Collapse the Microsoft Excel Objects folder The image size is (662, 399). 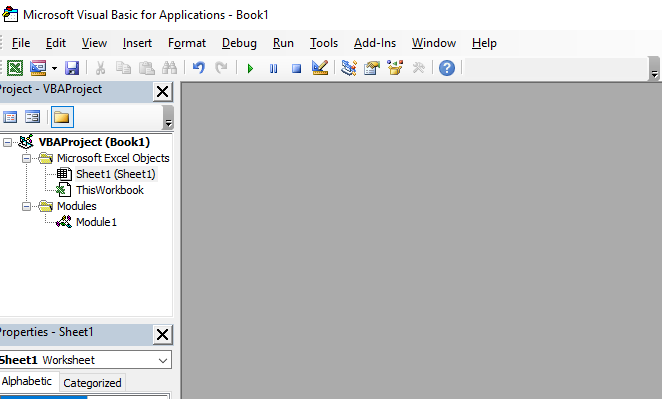tap(26, 159)
